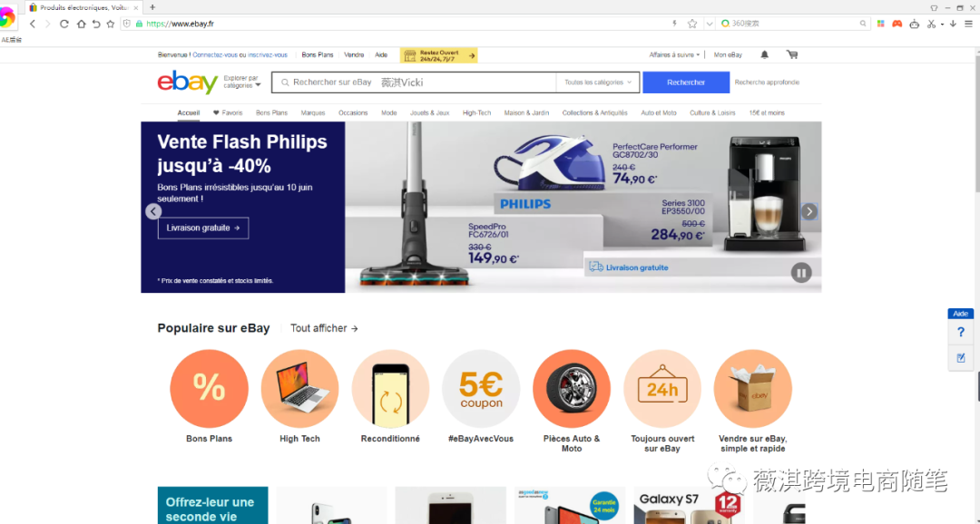Viewport: 980px width, 524px height.
Task: Click the browser back arrow
Action: pos(33,24)
